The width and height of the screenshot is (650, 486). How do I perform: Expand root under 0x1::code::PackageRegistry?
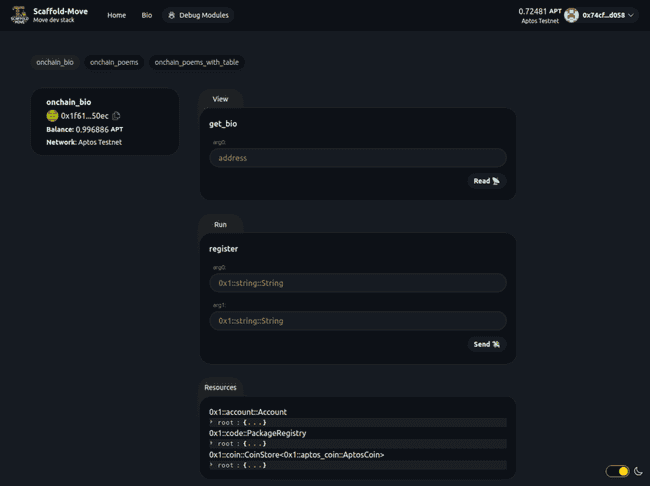click(x=212, y=443)
